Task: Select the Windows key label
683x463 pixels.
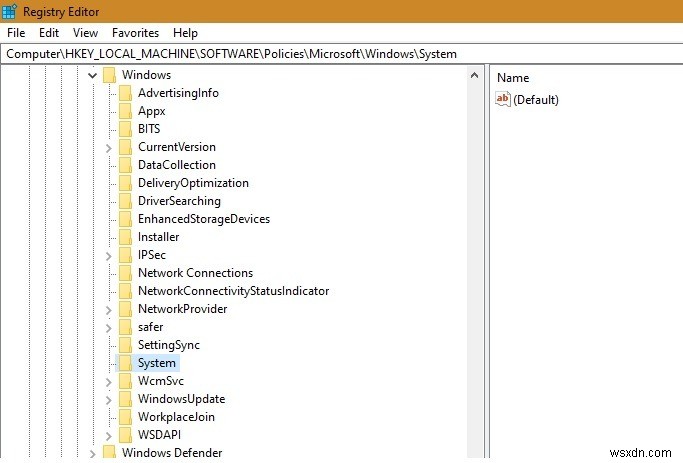Action: 146,75
